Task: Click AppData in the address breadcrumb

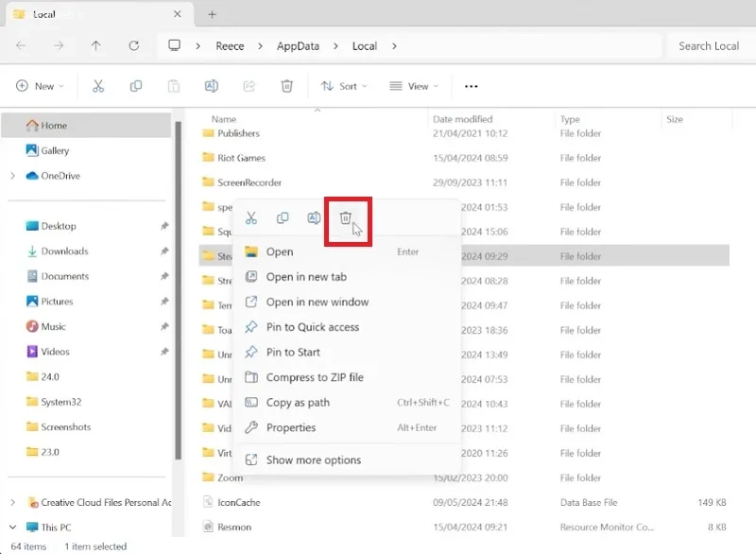Action: [298, 46]
